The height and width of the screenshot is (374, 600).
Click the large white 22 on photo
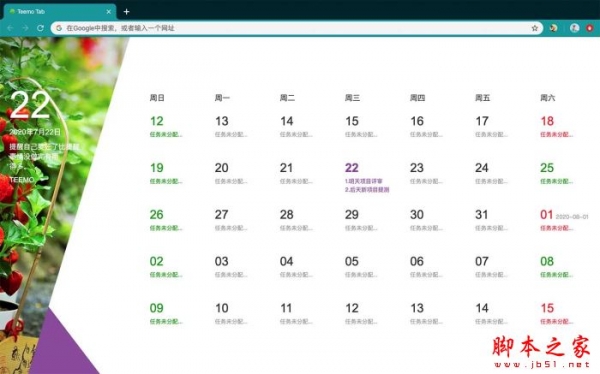30,105
